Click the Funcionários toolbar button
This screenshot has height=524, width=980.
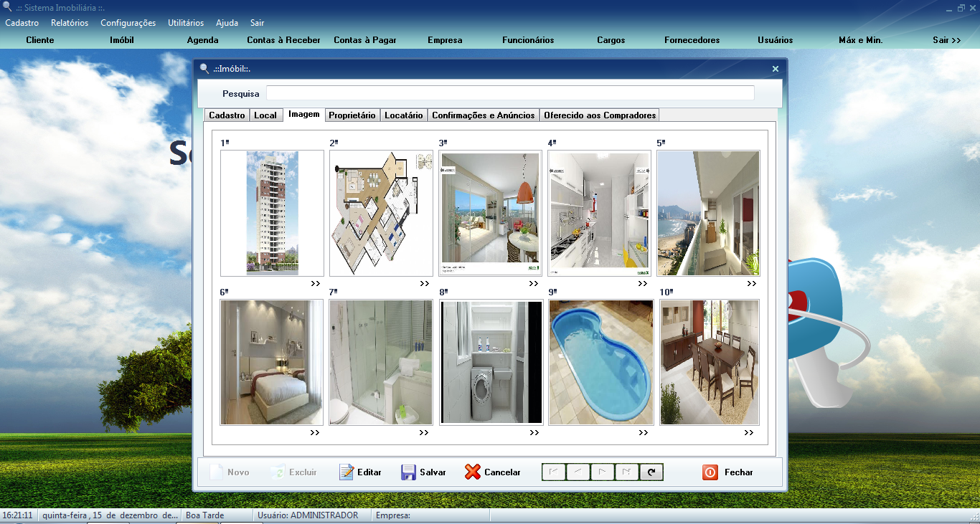coord(528,40)
